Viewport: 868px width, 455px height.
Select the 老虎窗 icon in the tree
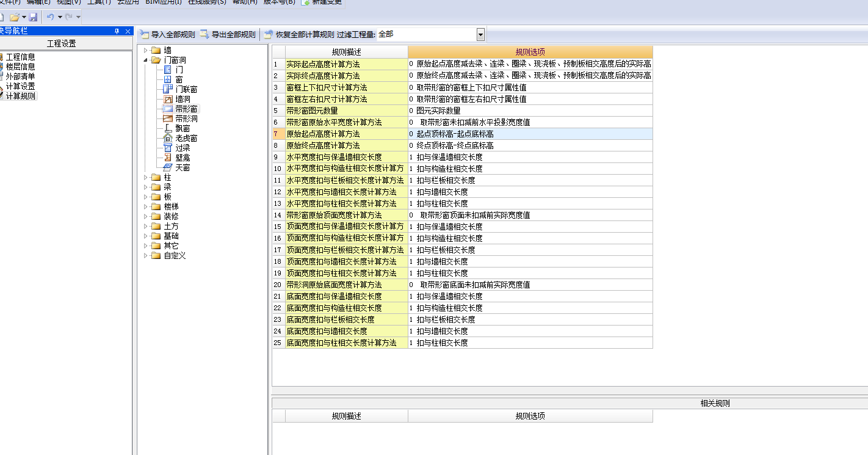click(168, 138)
